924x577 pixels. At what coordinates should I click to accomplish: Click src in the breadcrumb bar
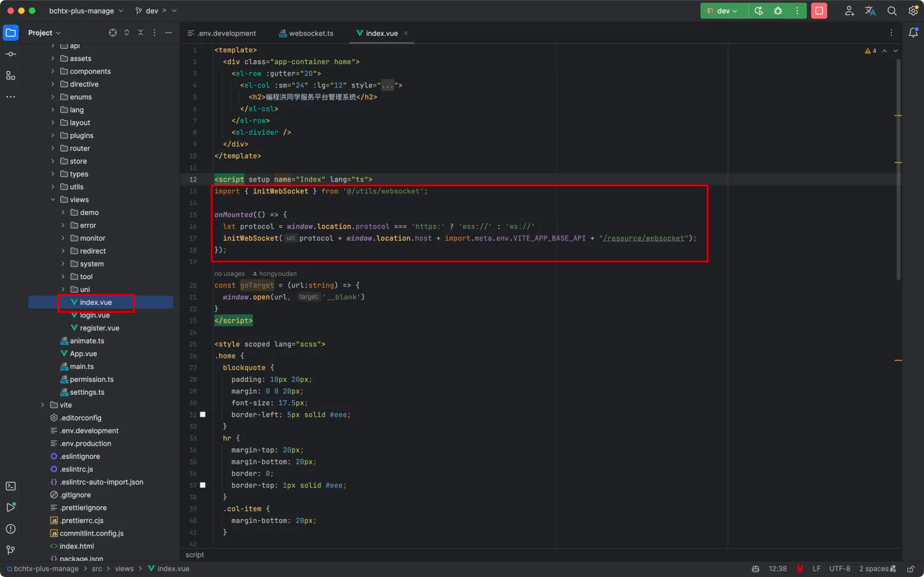click(97, 568)
